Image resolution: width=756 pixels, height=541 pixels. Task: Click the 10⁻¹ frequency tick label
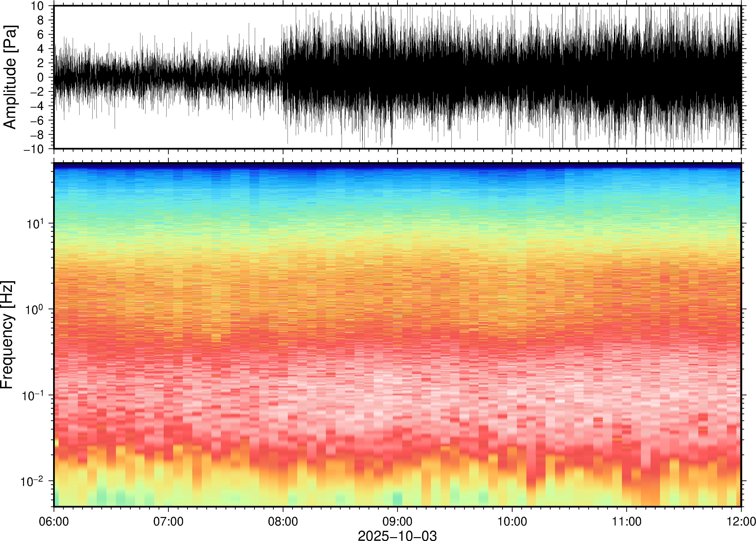33,395
